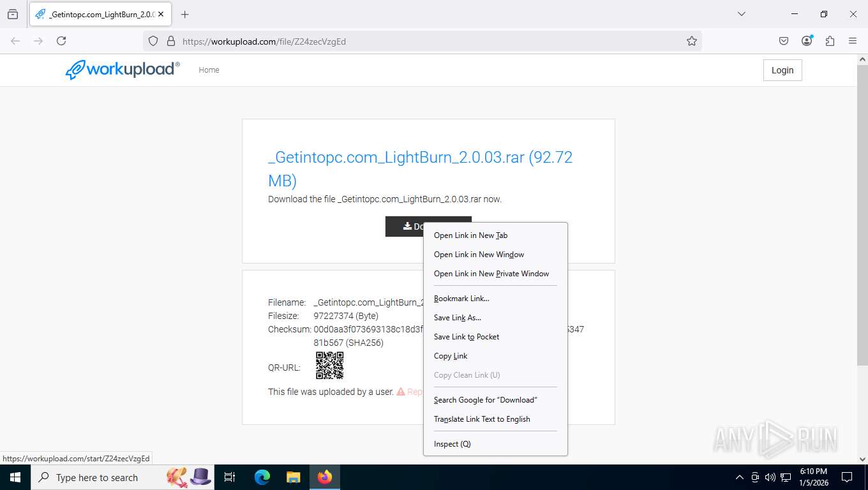Open Save to Pocket toolbar icon
868x490 pixels.
(x=784, y=41)
